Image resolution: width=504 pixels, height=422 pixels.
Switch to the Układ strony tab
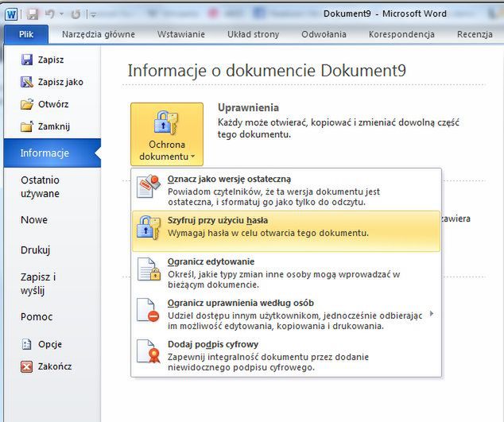pyautogui.click(x=254, y=34)
